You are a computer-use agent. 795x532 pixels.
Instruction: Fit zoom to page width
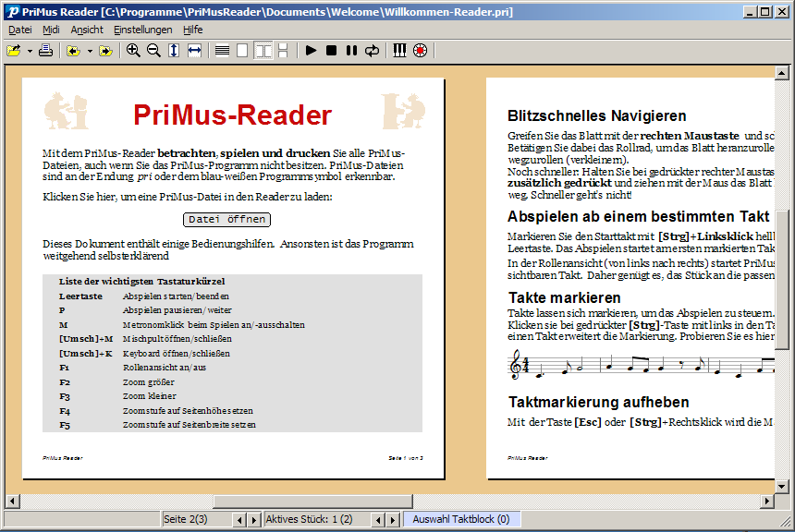click(x=194, y=50)
